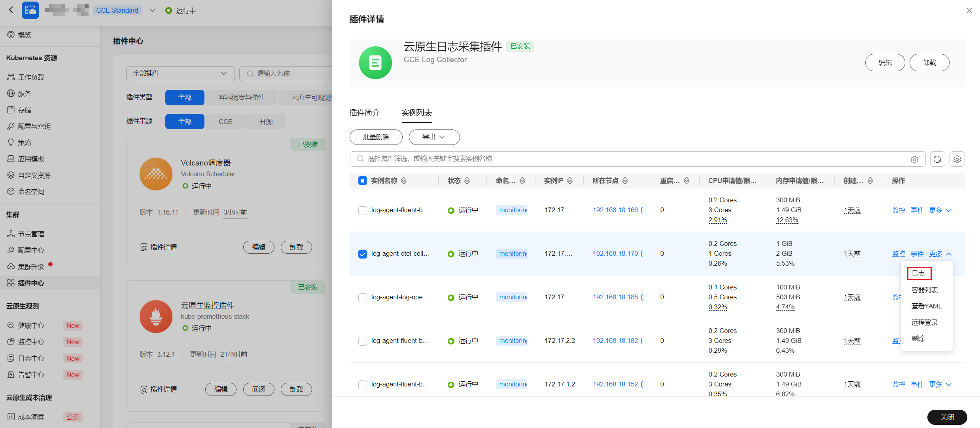
Task: Check the row with IP 172.17.2.2
Action: [x=363, y=341]
